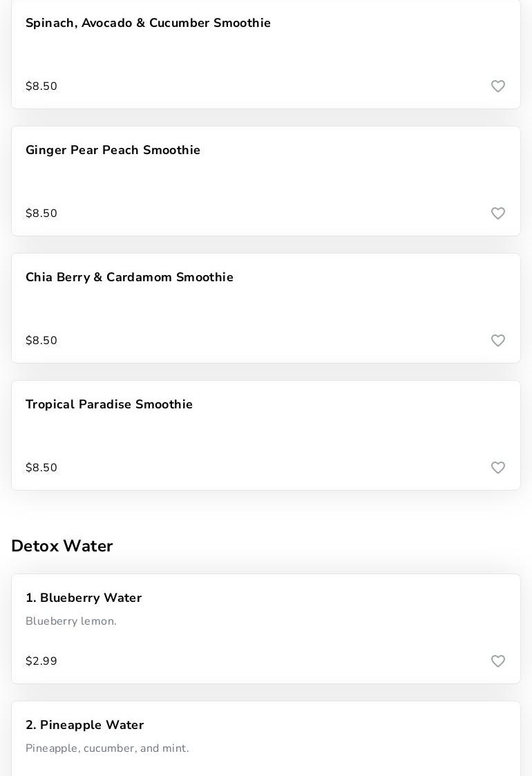Open Chia Berry & Cardamom Smoothie title
This screenshot has width=532, height=776.
click(x=129, y=278)
